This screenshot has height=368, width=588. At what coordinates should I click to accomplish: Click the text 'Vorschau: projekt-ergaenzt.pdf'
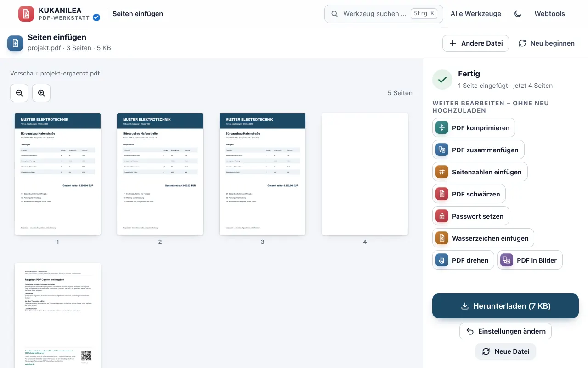coord(55,73)
